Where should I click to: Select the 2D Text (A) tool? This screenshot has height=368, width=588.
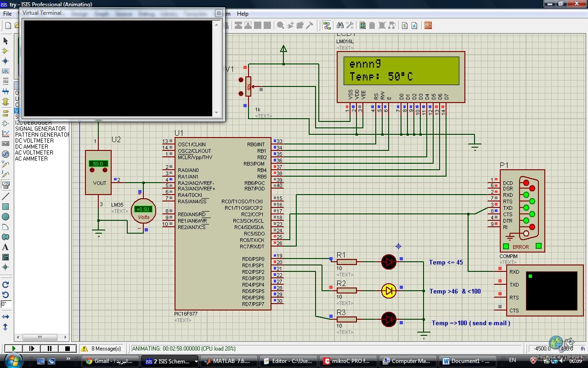6,247
